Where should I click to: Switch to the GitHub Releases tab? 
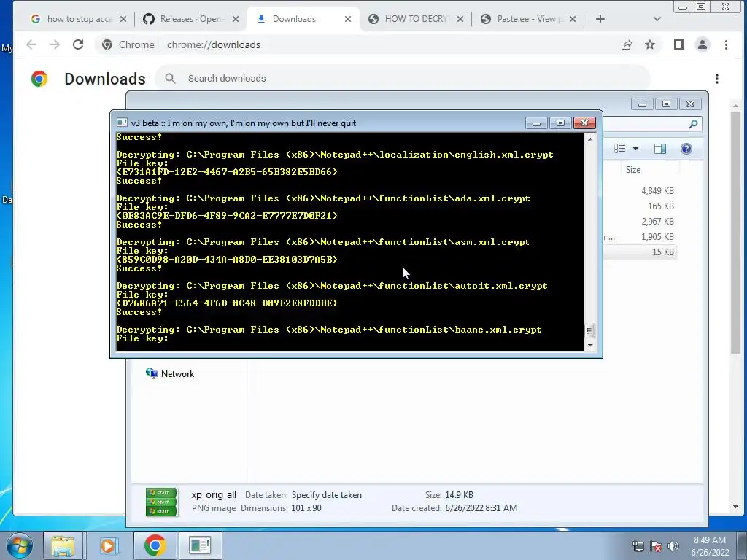(190, 19)
